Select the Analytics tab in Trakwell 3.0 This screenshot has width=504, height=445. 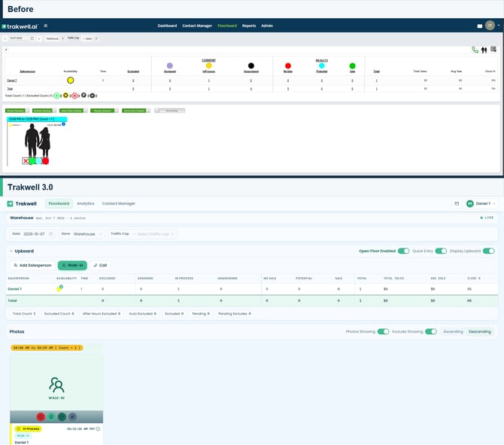(86, 204)
